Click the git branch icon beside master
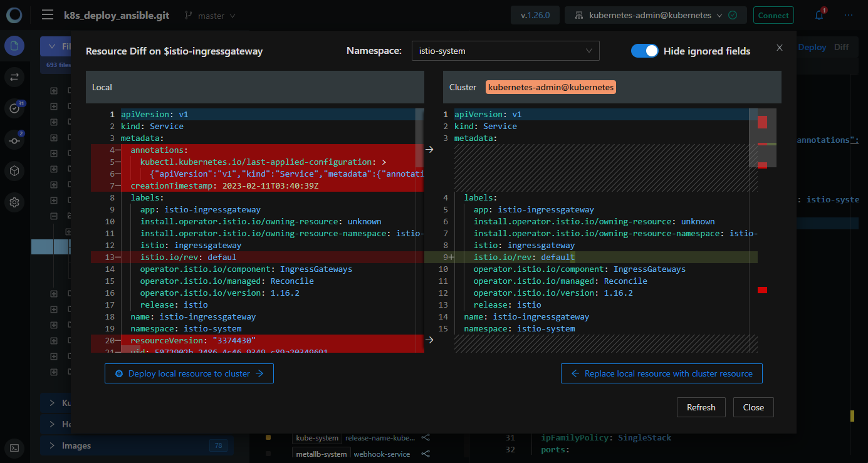This screenshot has width=868, height=463. click(188, 16)
